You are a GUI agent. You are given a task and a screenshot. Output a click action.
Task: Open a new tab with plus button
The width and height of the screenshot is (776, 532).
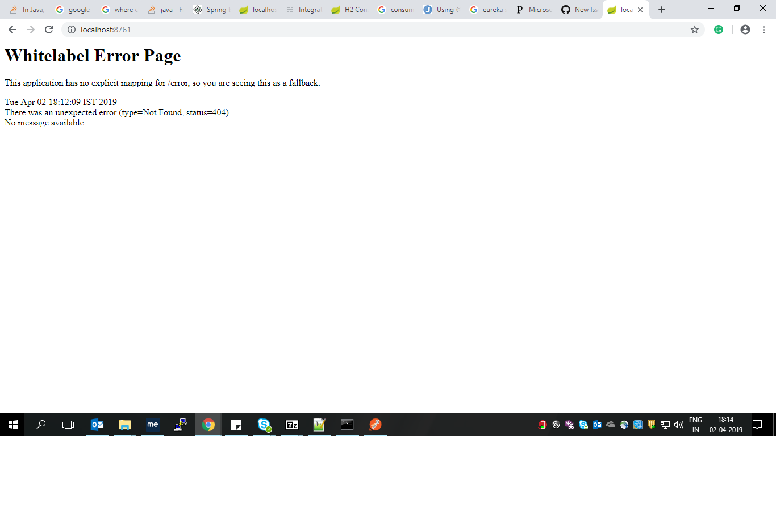(662, 10)
